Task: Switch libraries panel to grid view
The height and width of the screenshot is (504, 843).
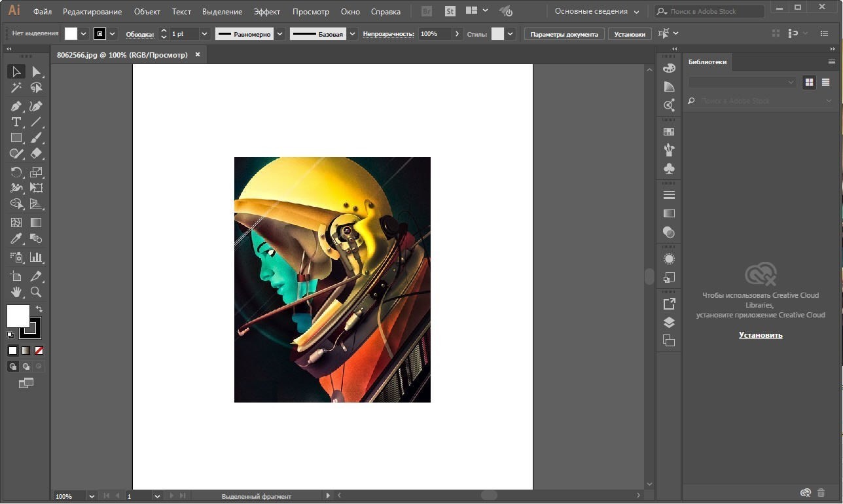Action: [809, 82]
